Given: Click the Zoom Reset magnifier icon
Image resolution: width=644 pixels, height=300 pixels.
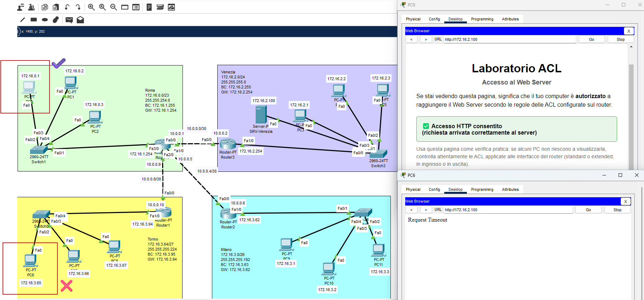Looking at the screenshot, I should click(103, 7).
